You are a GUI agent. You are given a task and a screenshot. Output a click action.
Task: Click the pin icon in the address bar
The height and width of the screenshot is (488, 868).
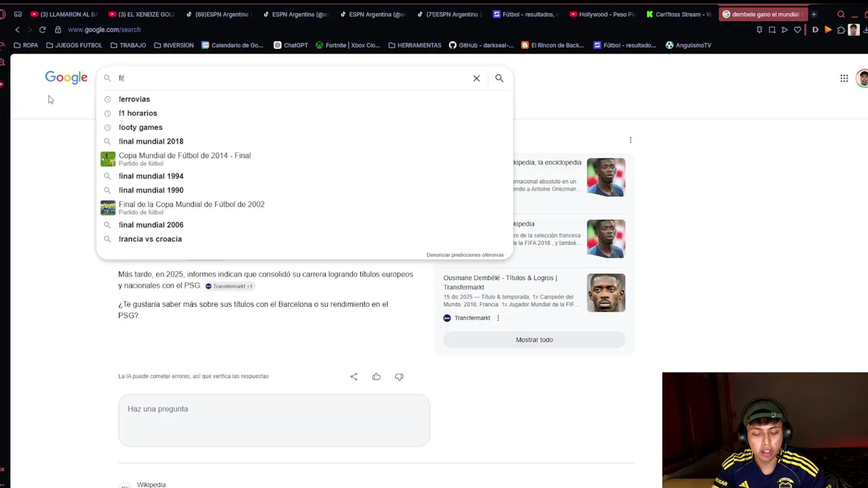point(759,30)
